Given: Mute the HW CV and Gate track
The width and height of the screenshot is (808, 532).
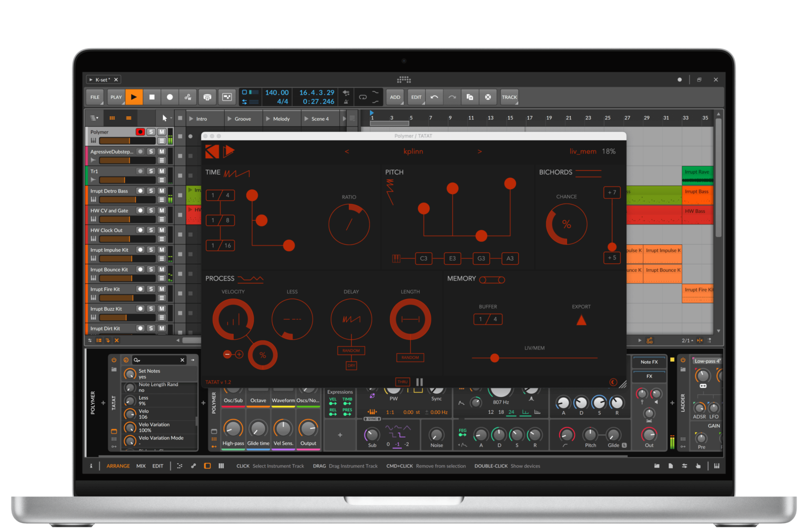Looking at the screenshot, I should 162,210.
